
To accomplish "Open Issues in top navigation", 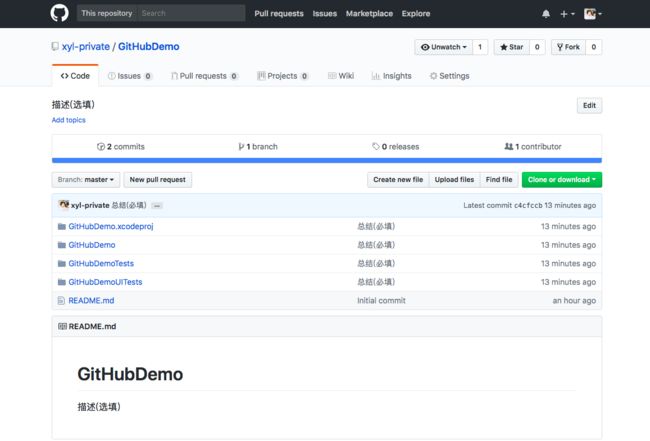I will [325, 13].
